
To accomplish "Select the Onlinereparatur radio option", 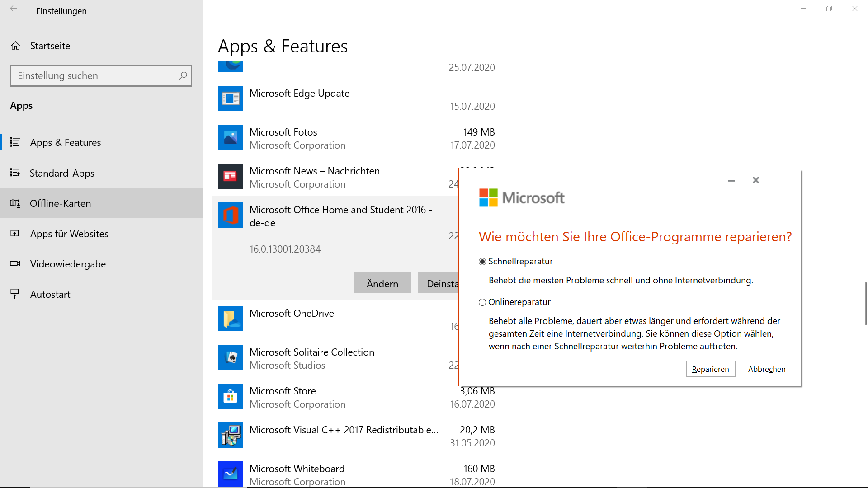I will (x=482, y=302).
